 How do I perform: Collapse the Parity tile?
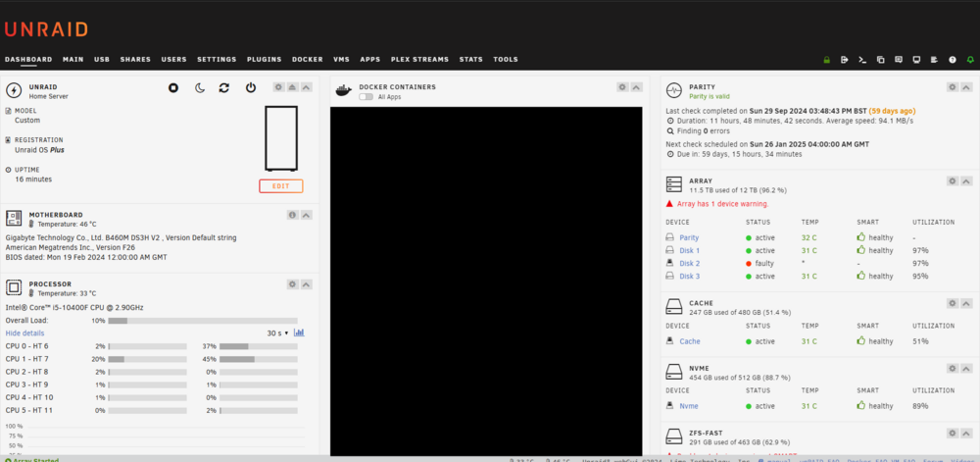pos(966,87)
